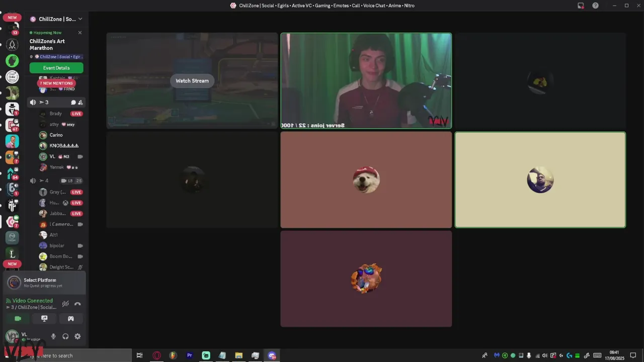Click Jabba's LIVE badge
Viewport: 644px width, 362px height.
(x=76, y=214)
